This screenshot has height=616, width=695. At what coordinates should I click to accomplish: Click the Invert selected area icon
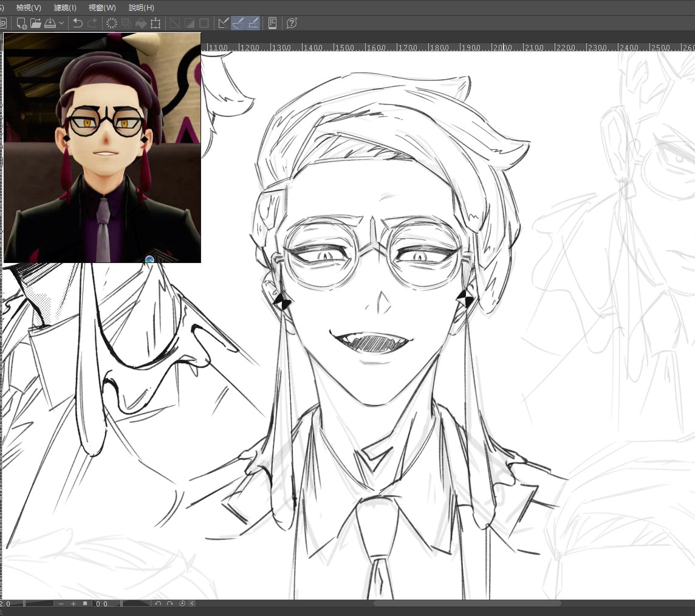(190, 23)
